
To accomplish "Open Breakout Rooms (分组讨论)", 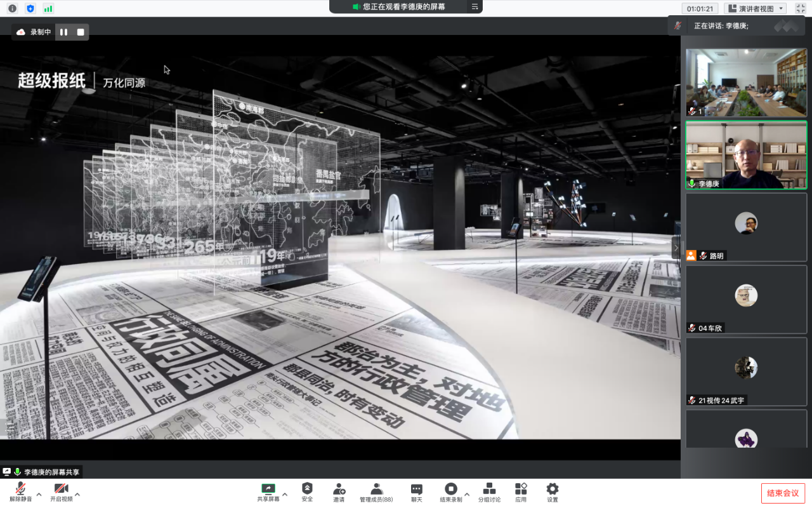I will (x=489, y=492).
